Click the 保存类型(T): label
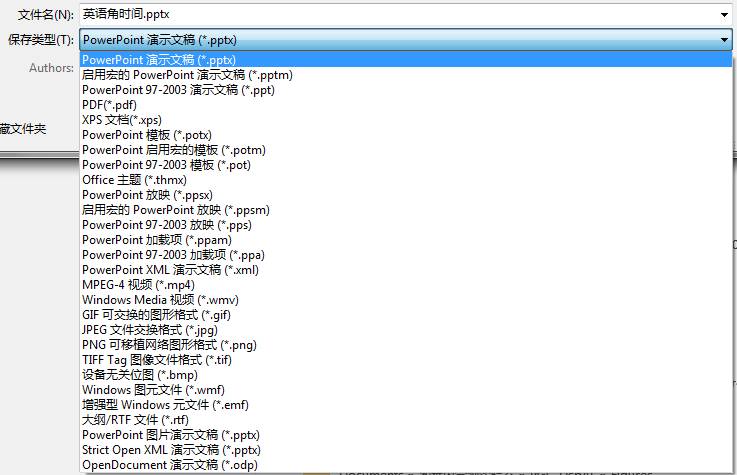The height and width of the screenshot is (475, 737). tap(41, 40)
